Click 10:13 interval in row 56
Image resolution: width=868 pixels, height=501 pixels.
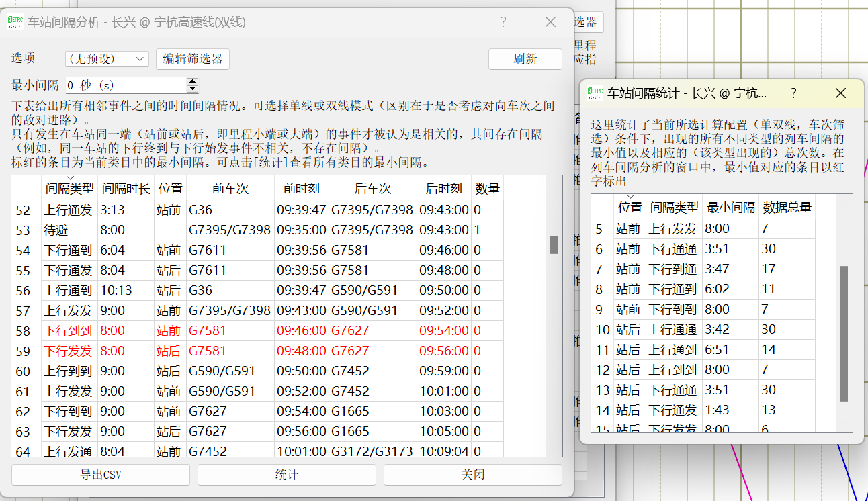coord(126,291)
